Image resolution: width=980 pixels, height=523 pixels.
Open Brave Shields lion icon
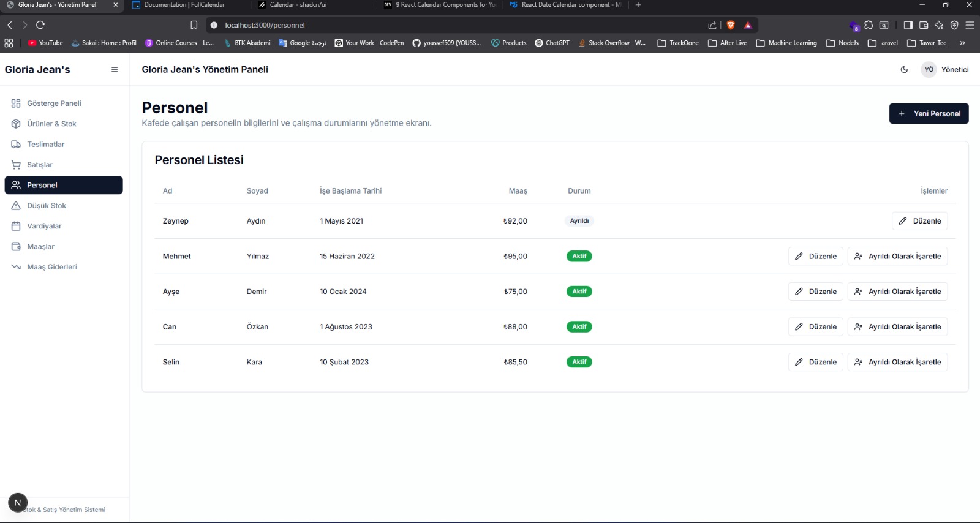730,25
